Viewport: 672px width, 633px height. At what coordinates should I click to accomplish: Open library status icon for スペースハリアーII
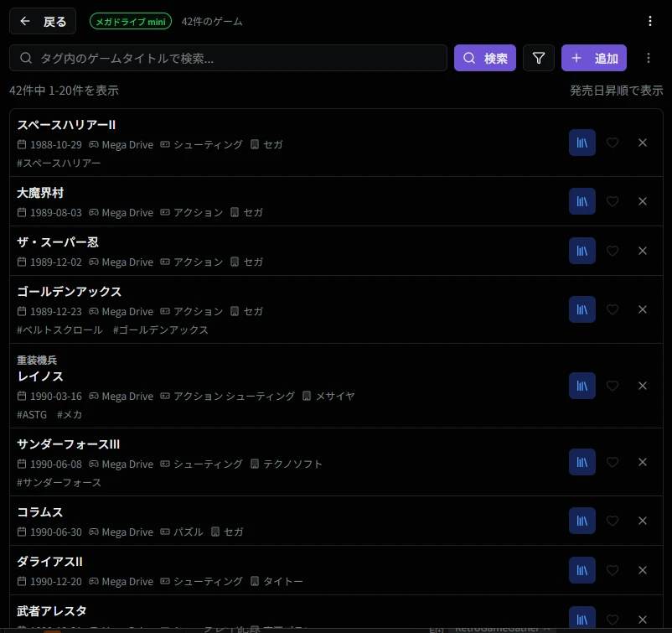582,143
